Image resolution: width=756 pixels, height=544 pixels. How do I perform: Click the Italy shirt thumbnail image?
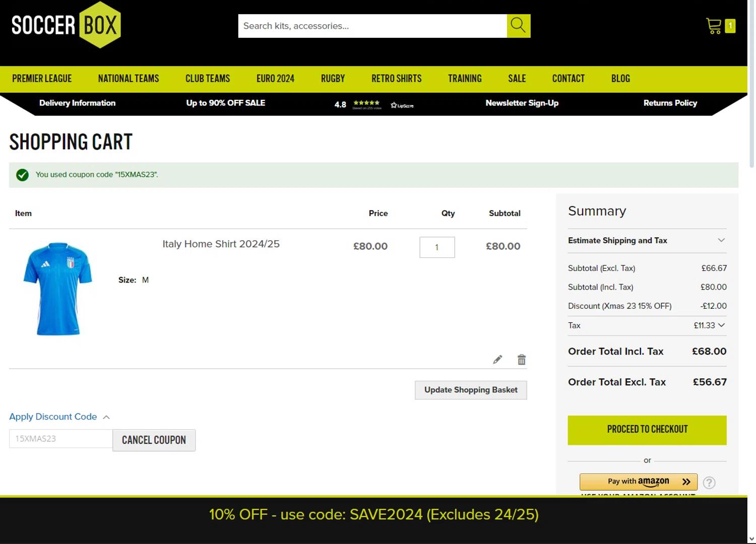[x=57, y=289]
